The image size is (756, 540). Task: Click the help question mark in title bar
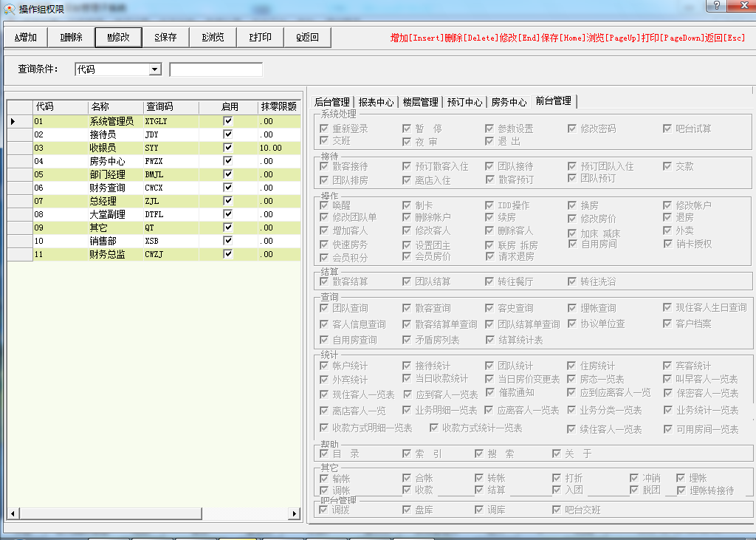point(715,6)
